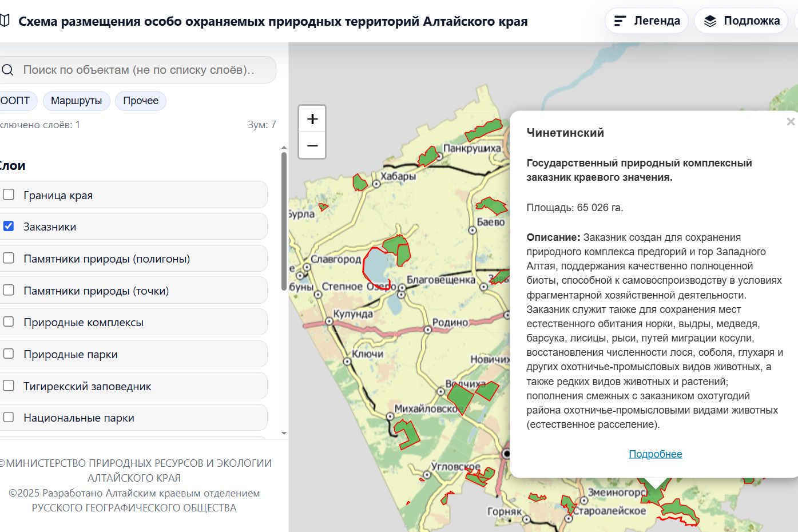Enable the Граница края layer
The image size is (798, 532).
[x=8, y=194]
